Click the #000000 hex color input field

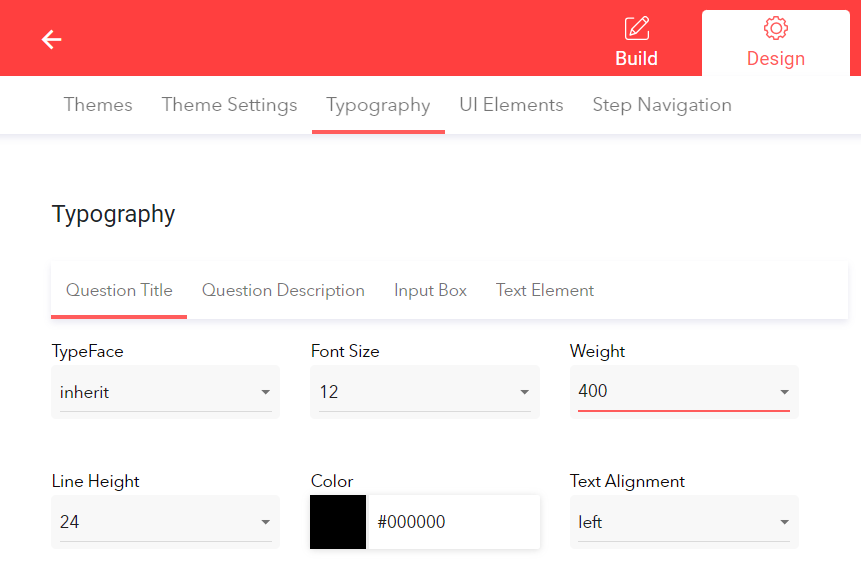tap(450, 522)
